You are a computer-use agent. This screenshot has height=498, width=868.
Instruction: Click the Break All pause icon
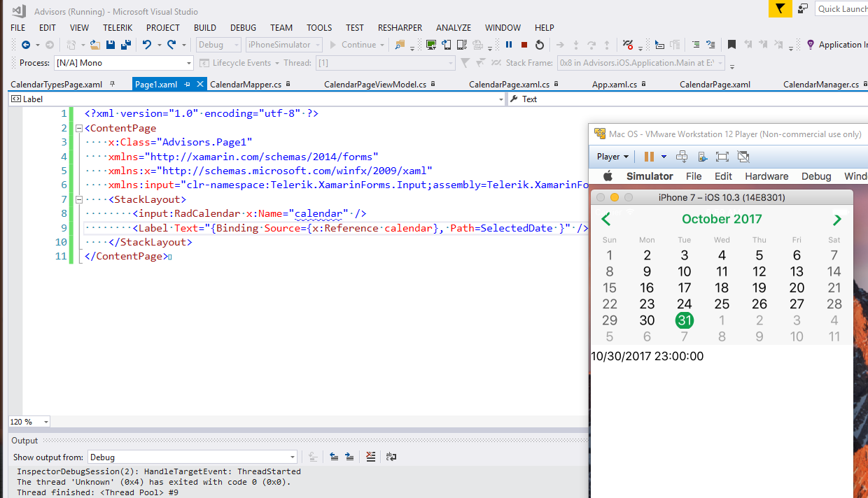pyautogui.click(x=509, y=45)
